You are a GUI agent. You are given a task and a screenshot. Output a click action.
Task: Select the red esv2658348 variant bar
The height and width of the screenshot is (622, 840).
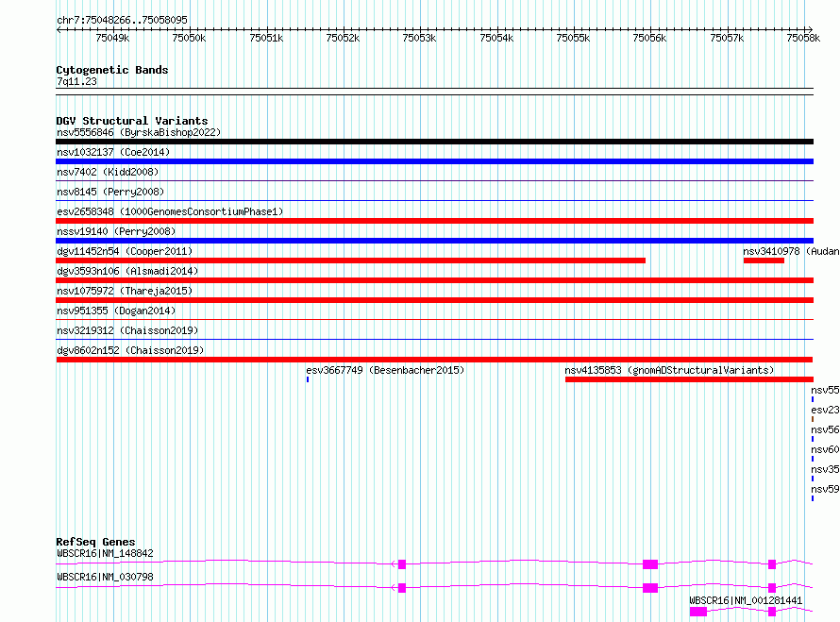(x=434, y=221)
